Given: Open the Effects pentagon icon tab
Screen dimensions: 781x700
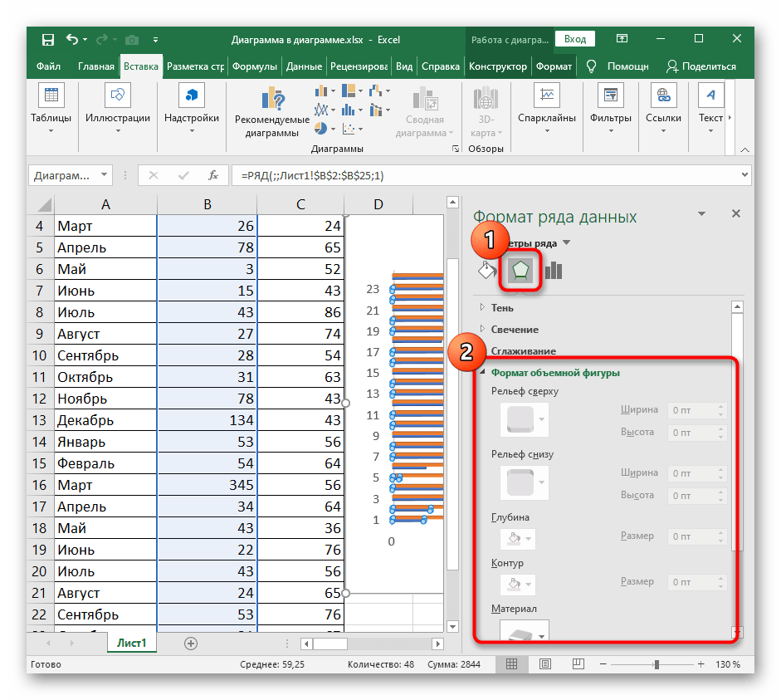Looking at the screenshot, I should click(520, 271).
